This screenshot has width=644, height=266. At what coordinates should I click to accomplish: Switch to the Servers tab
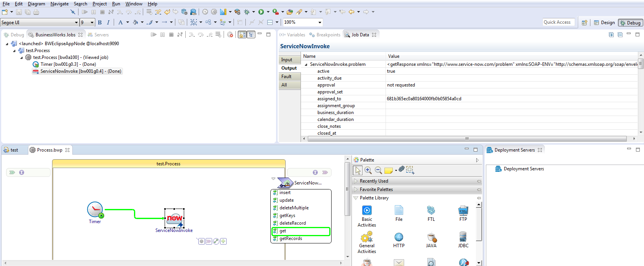tap(98, 35)
